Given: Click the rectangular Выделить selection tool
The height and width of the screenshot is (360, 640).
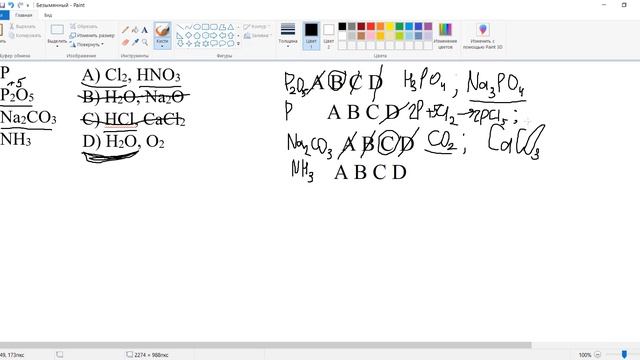Looking at the screenshot, I should click(x=57, y=30).
